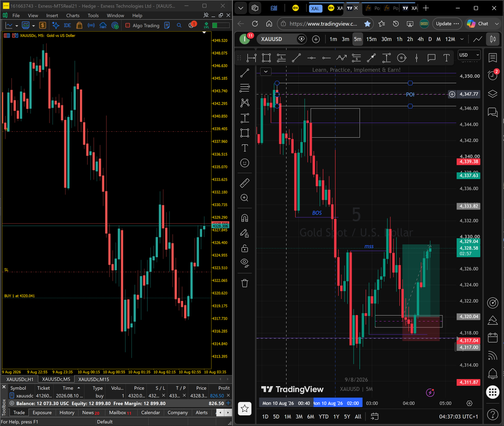Select the text tool in left sidebar

(245, 148)
